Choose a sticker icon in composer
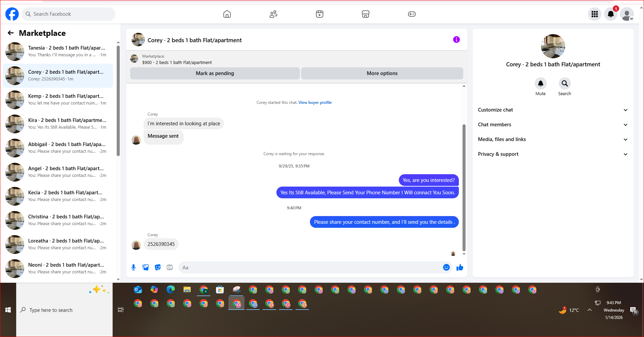Screen dimensions: 644x337 [x=158, y=267]
